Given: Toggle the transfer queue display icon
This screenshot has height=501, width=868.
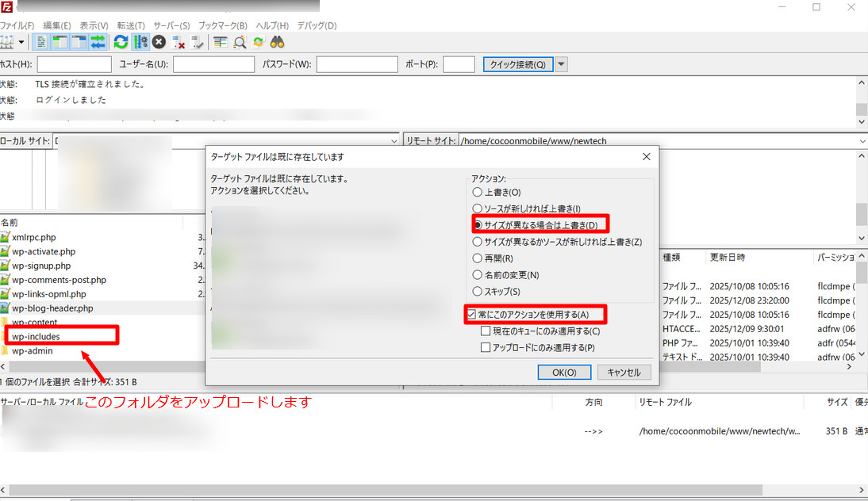Looking at the screenshot, I should (98, 42).
